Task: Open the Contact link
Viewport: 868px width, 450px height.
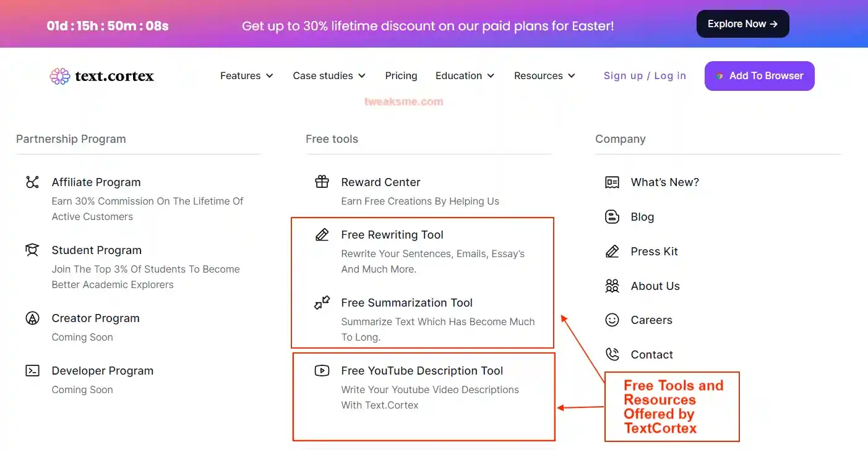Action: 651,354
